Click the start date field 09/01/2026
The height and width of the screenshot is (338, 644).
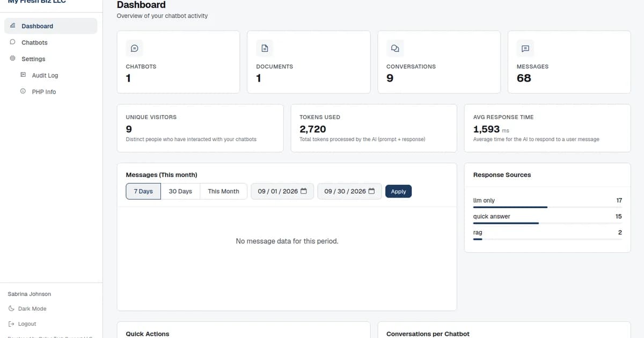282,191
